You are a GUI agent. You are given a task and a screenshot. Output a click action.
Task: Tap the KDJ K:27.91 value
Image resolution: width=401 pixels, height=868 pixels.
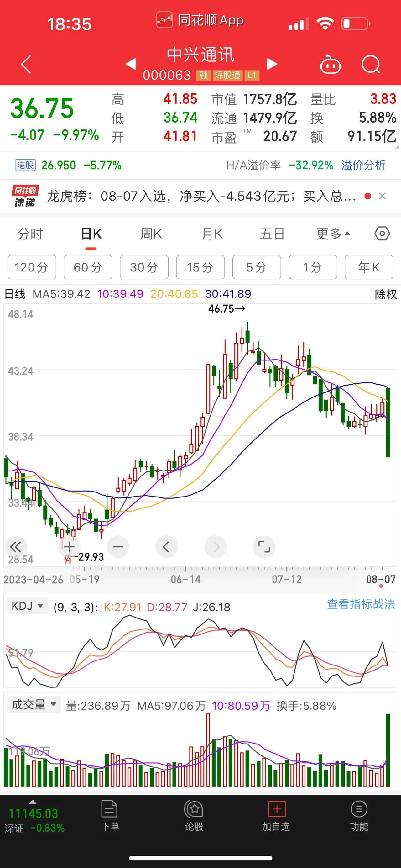(122, 607)
